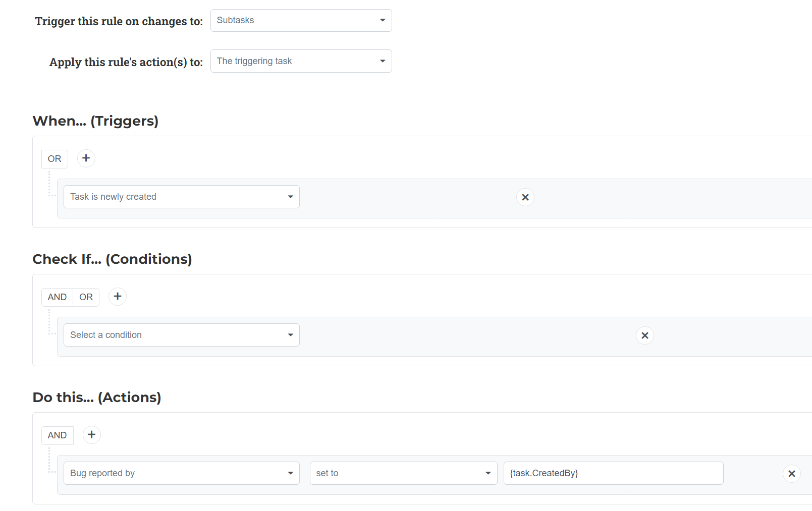The image size is (812, 511).
Task: Open the 'Select a condition' dropdown
Action: click(x=181, y=334)
